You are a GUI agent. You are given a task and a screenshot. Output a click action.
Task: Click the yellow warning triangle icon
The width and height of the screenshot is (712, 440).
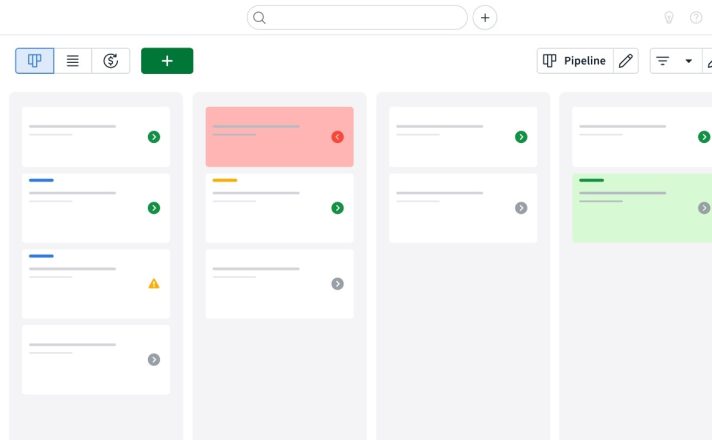coord(154,284)
